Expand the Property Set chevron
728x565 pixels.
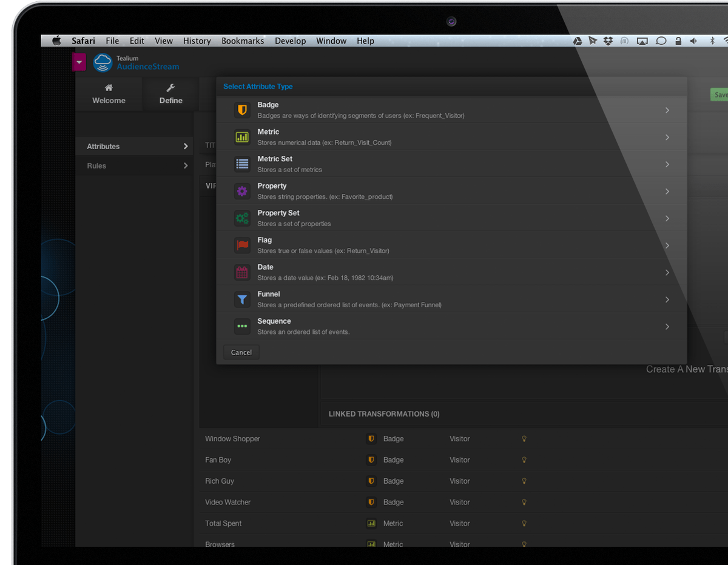pos(667,218)
